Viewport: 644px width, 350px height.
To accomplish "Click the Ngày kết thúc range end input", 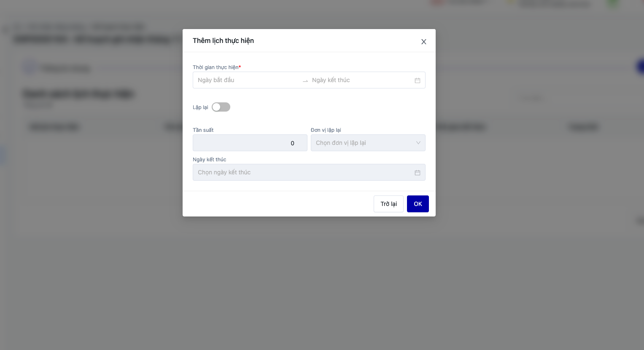I will (x=361, y=80).
